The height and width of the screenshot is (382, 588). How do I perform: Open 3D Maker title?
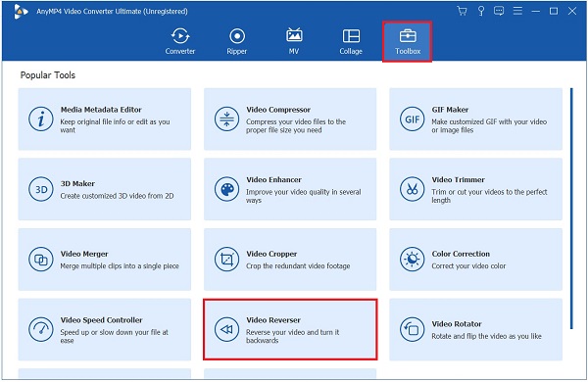(77, 184)
